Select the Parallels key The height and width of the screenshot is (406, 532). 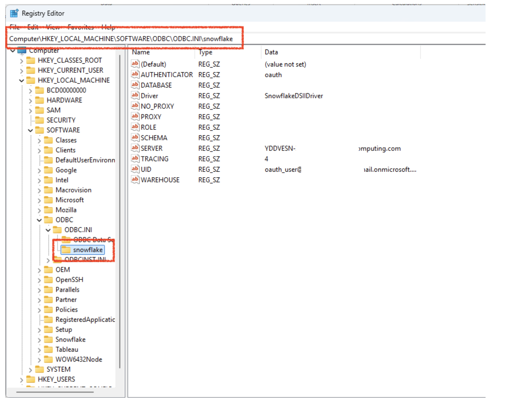tap(67, 289)
